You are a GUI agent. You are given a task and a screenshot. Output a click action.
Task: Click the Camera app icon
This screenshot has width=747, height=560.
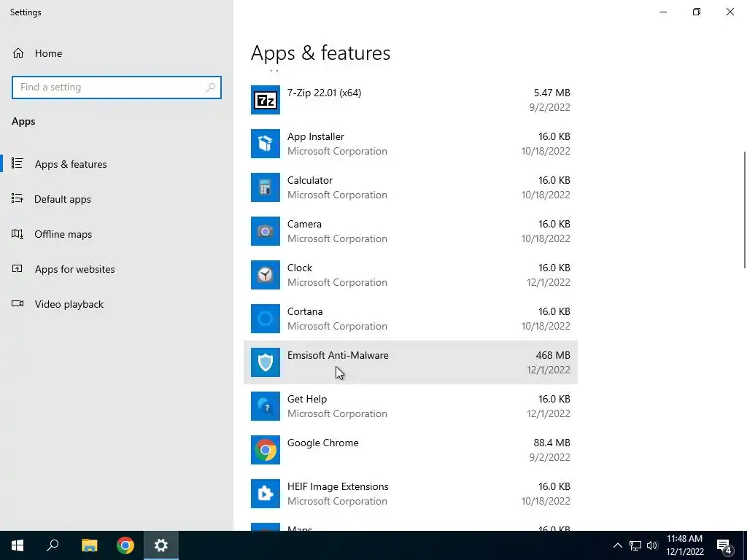click(x=266, y=231)
